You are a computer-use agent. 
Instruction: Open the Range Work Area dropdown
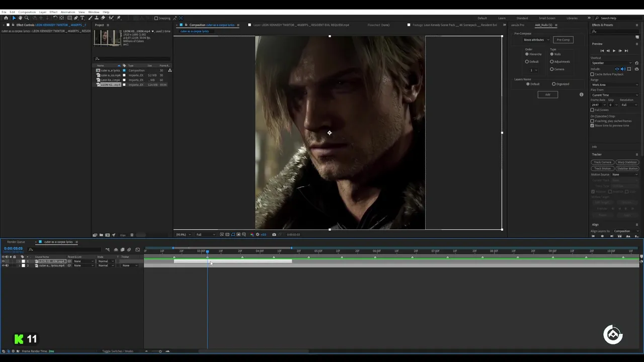coord(615,84)
